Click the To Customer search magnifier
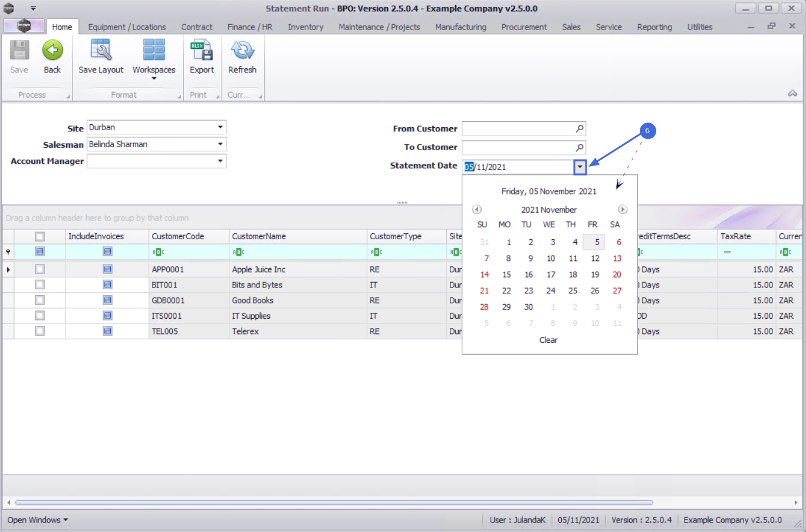Viewport: 806px width, 532px height. point(580,147)
